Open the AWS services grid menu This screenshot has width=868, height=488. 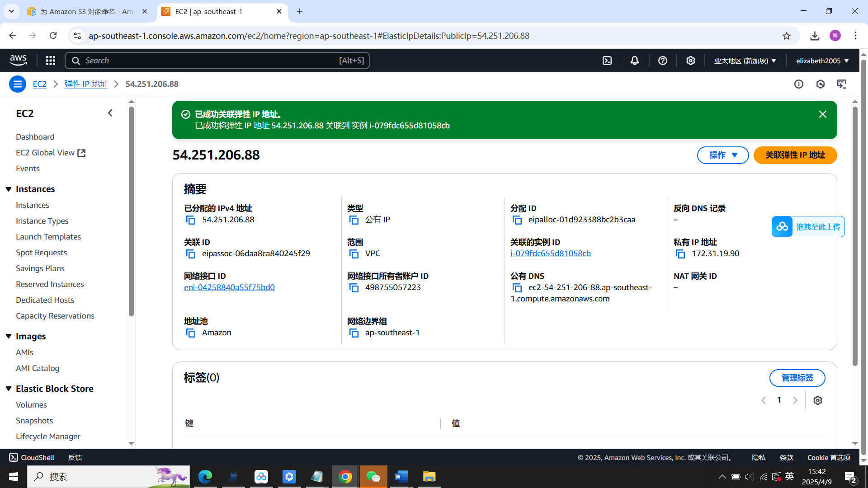click(x=50, y=60)
